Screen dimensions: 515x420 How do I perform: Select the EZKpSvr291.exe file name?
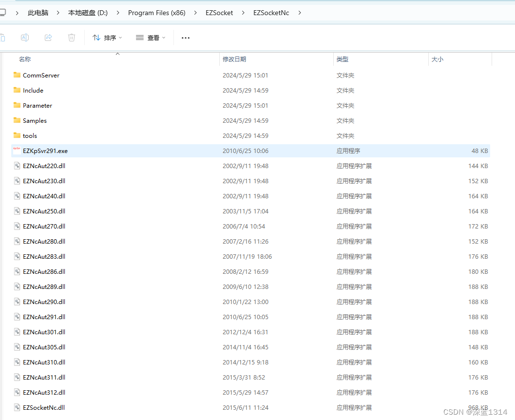click(45, 151)
